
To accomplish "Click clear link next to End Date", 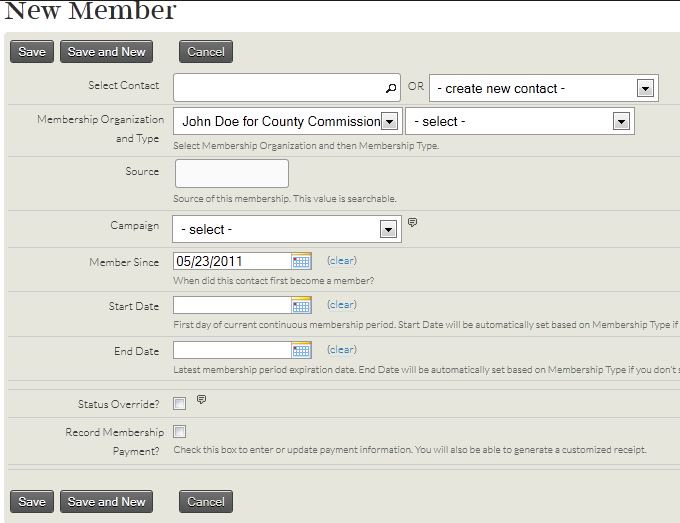I will [x=341, y=350].
